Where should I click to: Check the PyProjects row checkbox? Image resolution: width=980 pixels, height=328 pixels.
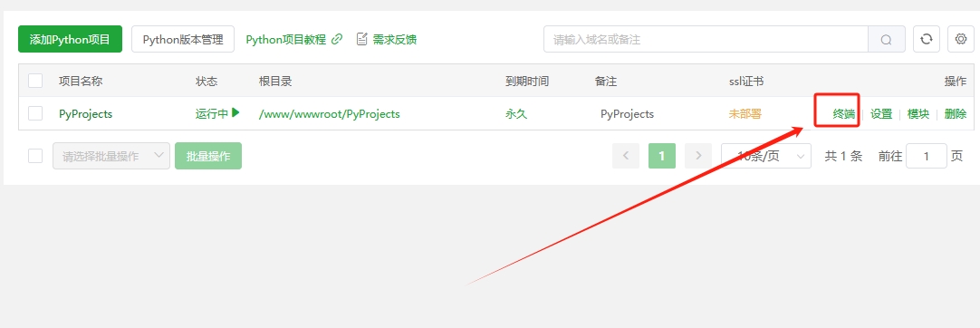click(35, 113)
